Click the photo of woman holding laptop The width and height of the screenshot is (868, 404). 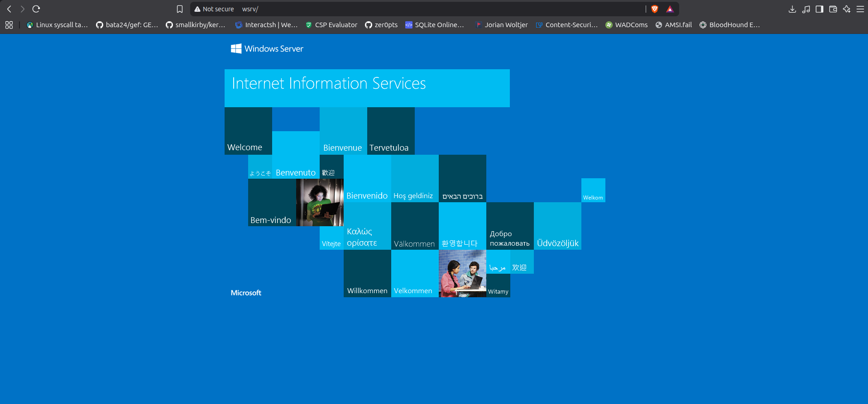320,202
